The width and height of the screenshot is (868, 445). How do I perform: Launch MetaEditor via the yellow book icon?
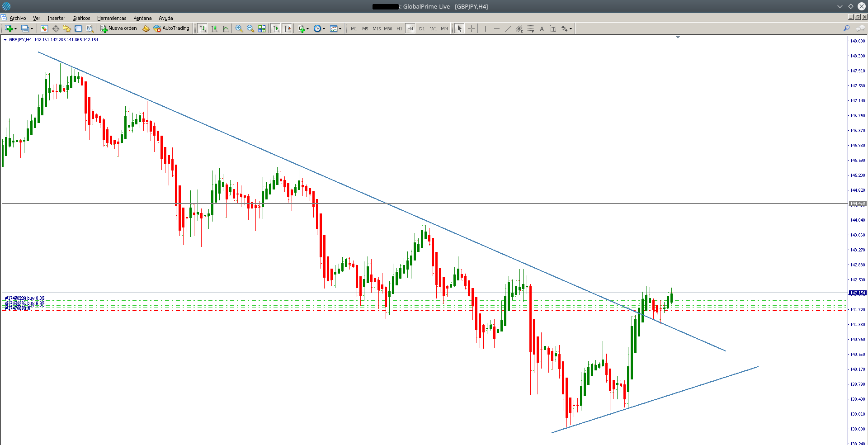(146, 28)
